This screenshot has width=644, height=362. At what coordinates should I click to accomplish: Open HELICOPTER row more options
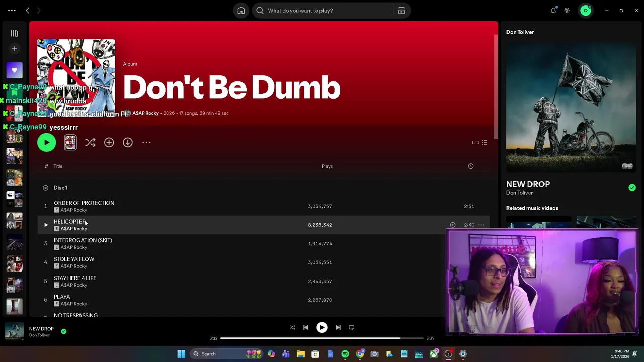click(481, 225)
